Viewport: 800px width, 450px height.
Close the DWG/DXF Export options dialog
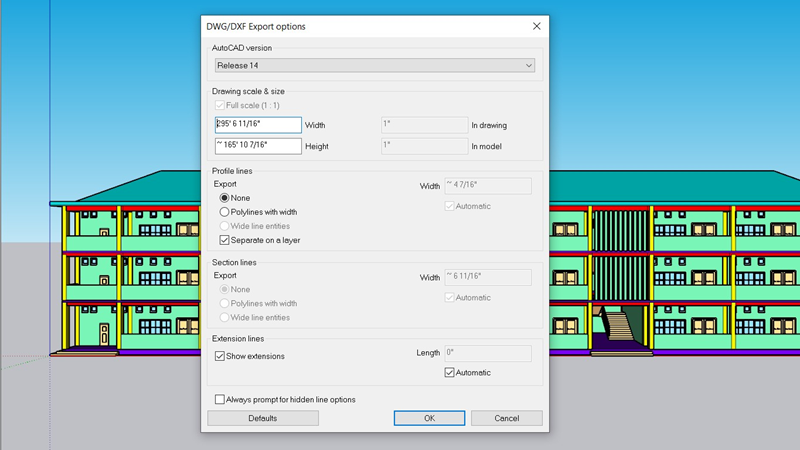pos(536,26)
